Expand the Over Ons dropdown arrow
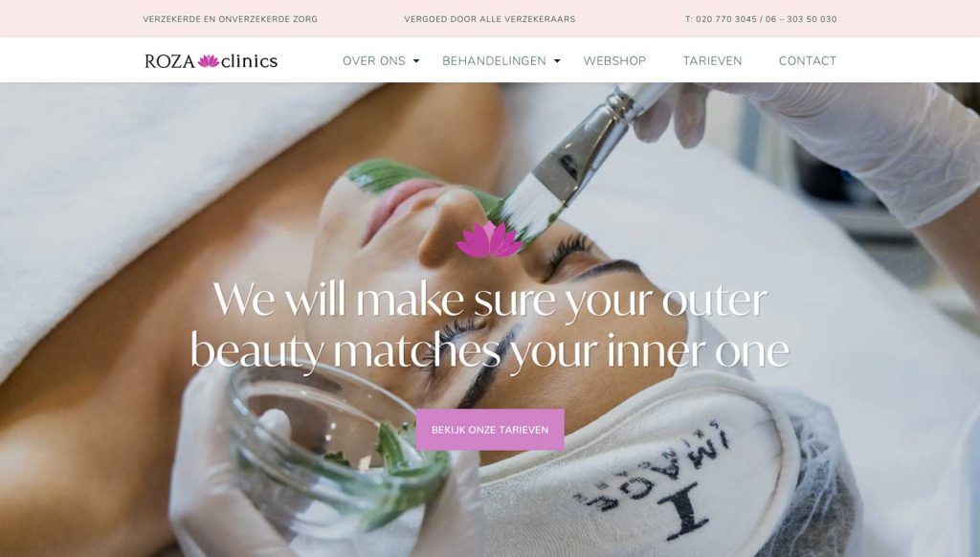Screen dimensions: 980x557 (x=416, y=61)
